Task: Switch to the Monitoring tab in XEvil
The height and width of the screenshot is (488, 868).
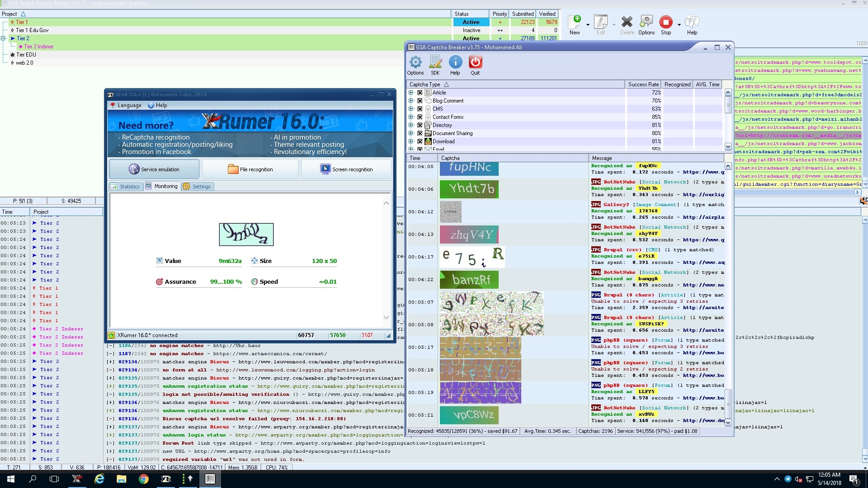Action: [162, 186]
